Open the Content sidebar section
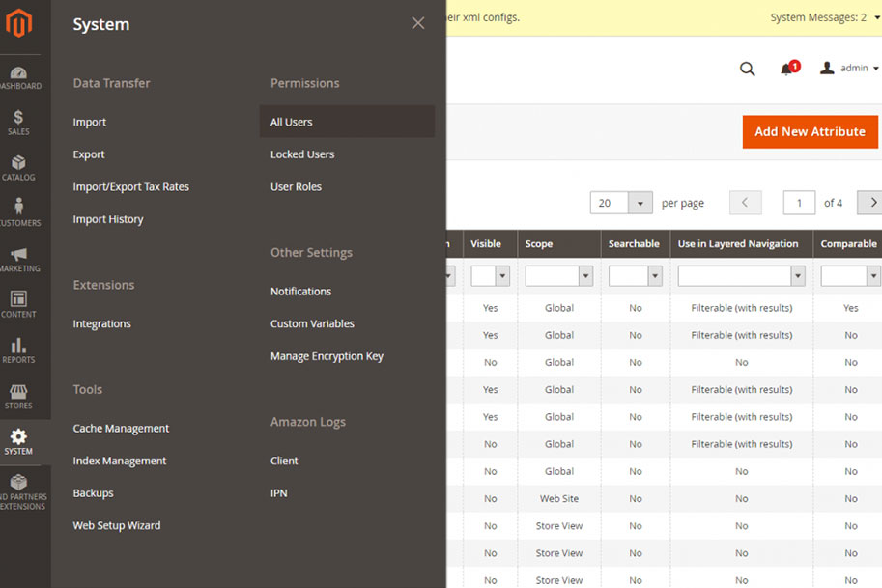This screenshot has height=588, width=882. [x=18, y=304]
